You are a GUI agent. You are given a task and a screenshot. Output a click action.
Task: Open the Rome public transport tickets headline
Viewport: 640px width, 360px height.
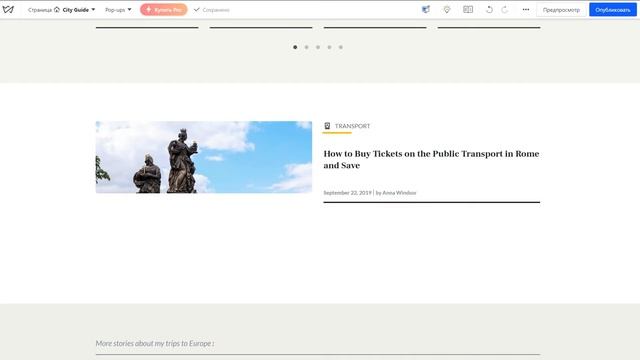[431, 160]
